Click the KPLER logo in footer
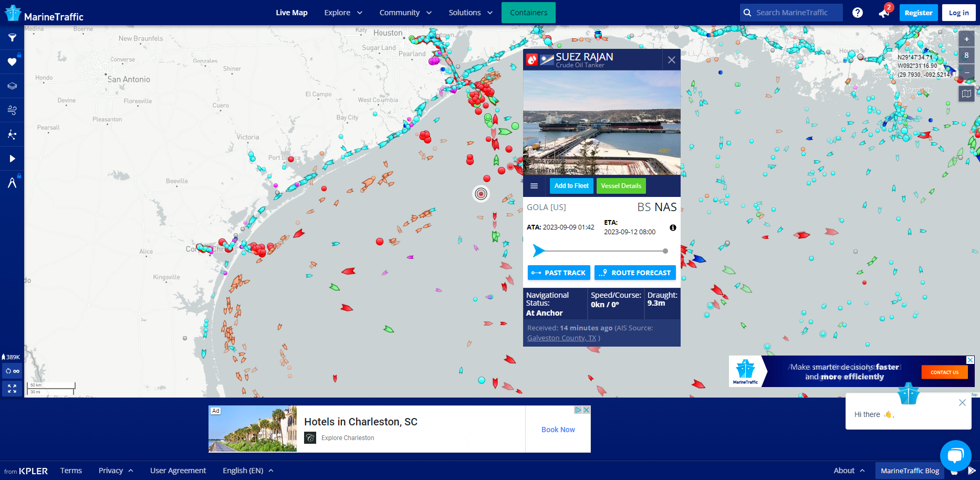 (x=33, y=471)
